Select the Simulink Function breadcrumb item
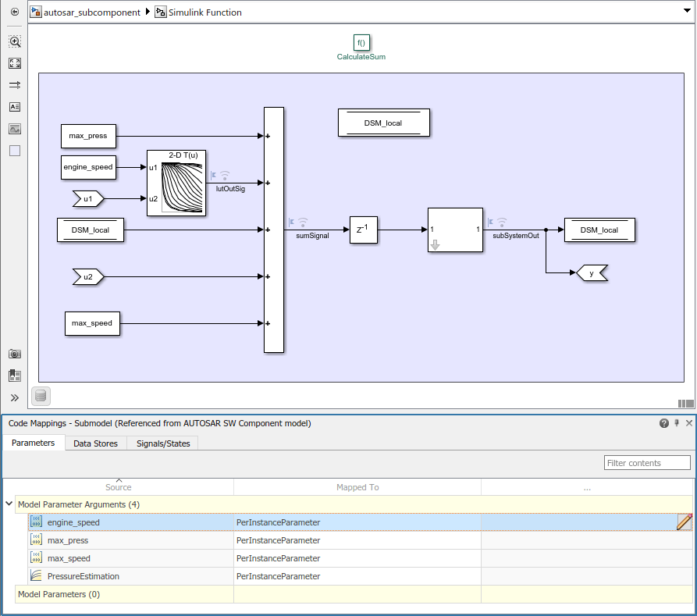The height and width of the screenshot is (616, 697). 206,12
